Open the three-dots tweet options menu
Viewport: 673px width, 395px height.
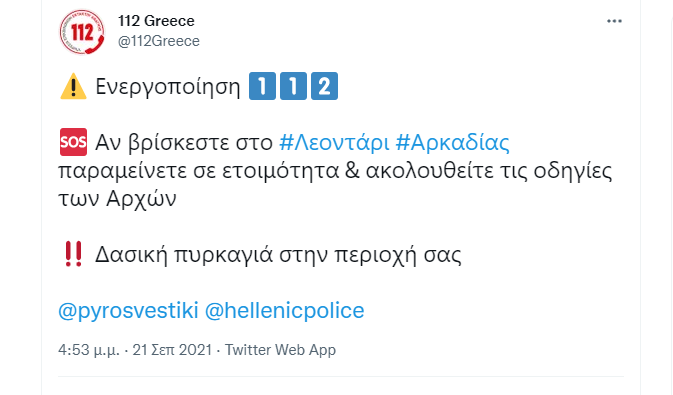tap(614, 21)
